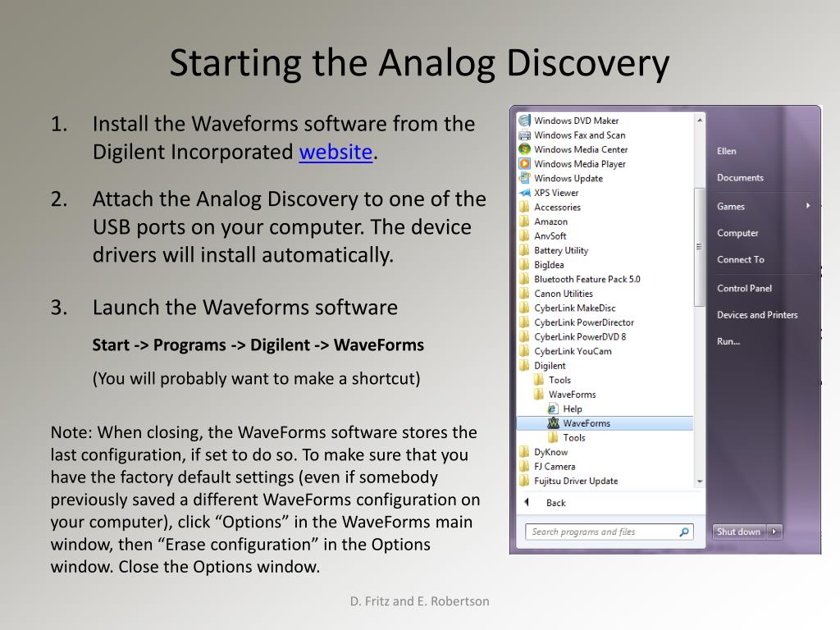Open the Games submenu arrow
This screenshot has height=630, width=840.
808,206
